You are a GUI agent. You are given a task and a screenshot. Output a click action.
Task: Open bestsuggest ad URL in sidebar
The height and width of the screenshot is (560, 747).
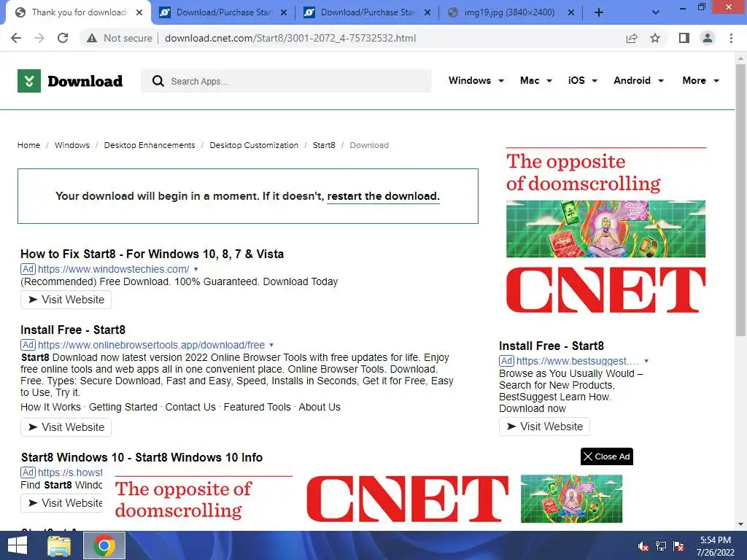pos(578,361)
